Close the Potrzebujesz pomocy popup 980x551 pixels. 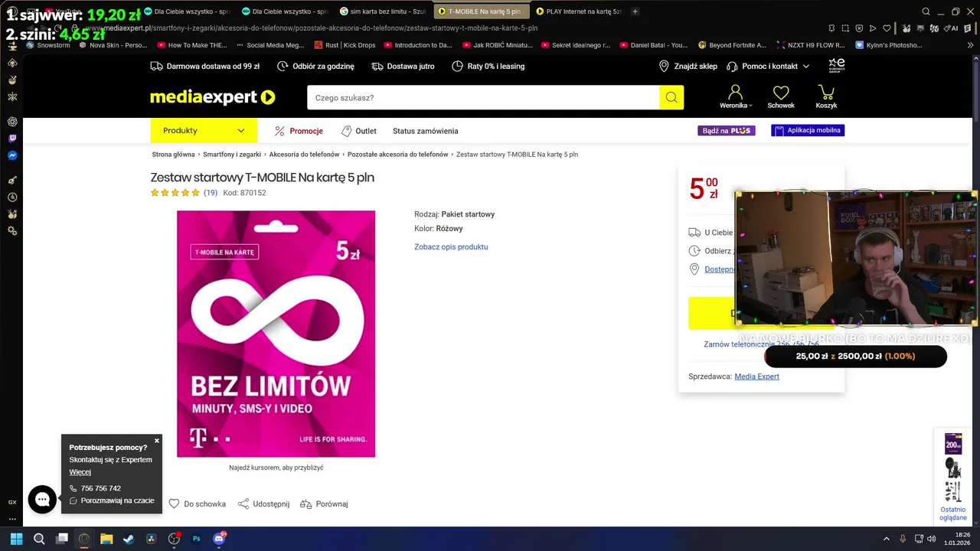(157, 441)
